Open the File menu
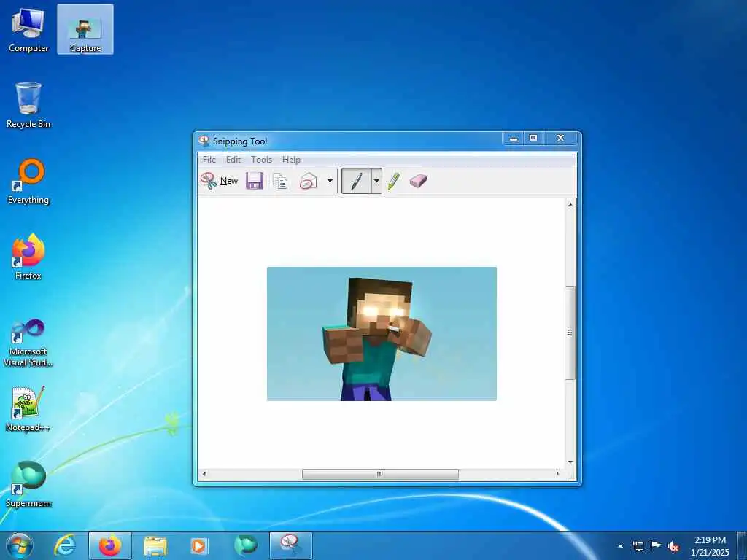The width and height of the screenshot is (747, 560). point(209,160)
